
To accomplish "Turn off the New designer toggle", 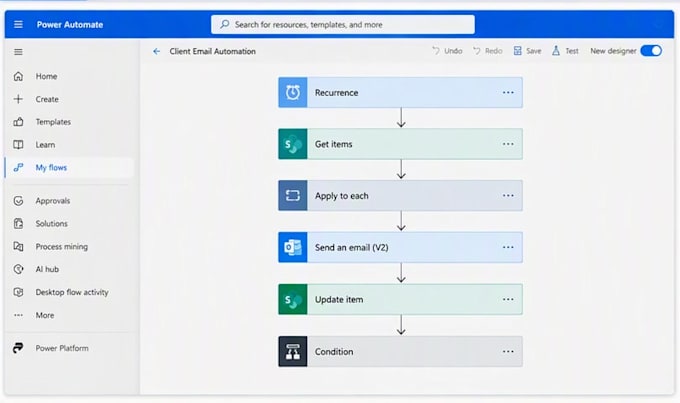I will point(651,51).
